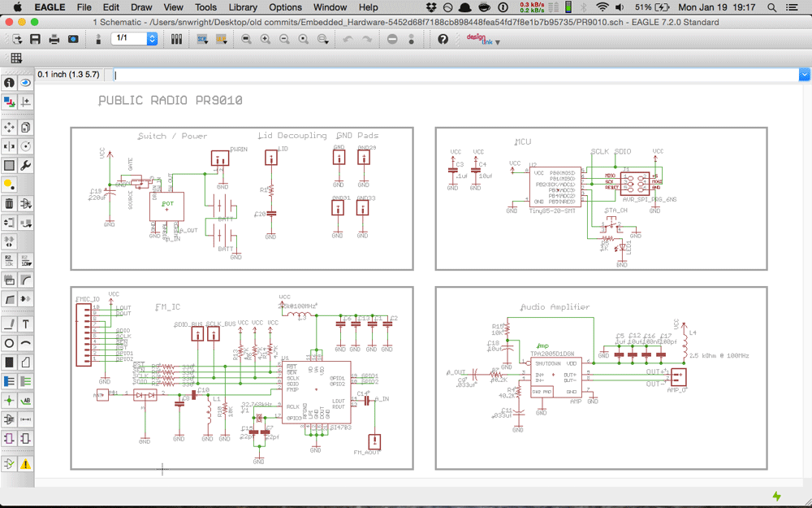Open the Wi-Fi status menu
Screen dimensions: 812x508
(602, 7)
